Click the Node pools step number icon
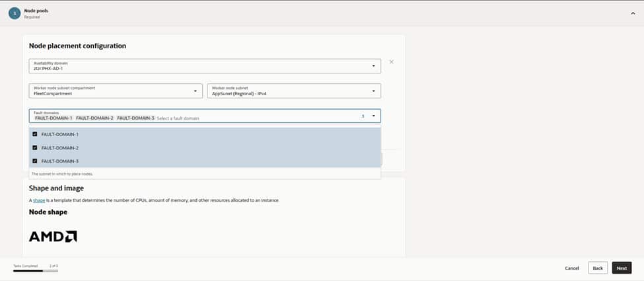The image size is (644, 281). (15, 13)
